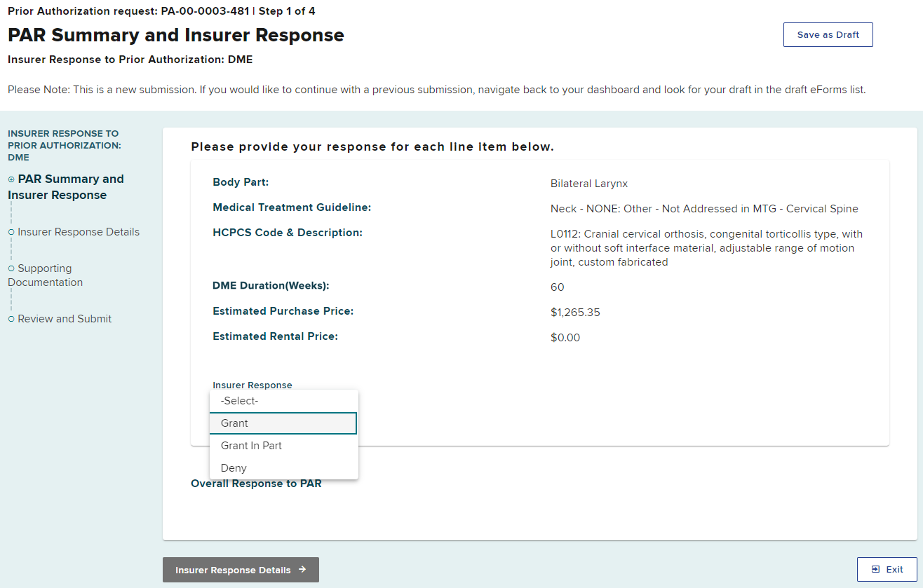
Task: Open Insurer Response Details in the sidebar
Action: coord(79,232)
